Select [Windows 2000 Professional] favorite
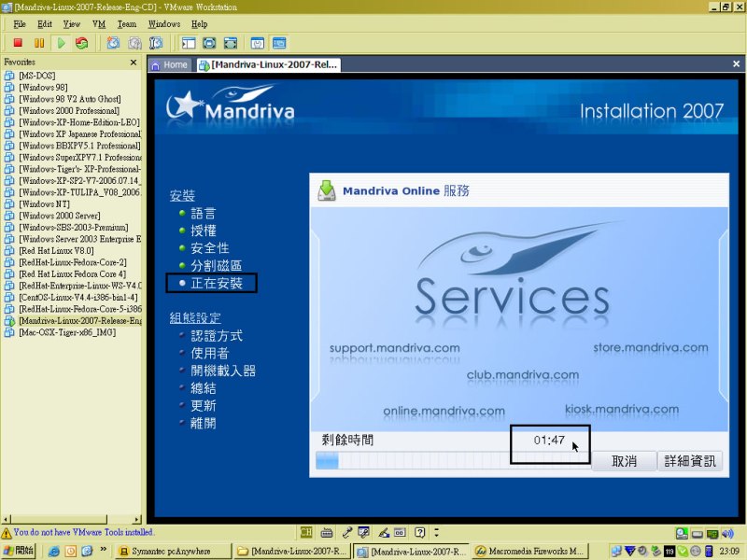 [x=69, y=110]
